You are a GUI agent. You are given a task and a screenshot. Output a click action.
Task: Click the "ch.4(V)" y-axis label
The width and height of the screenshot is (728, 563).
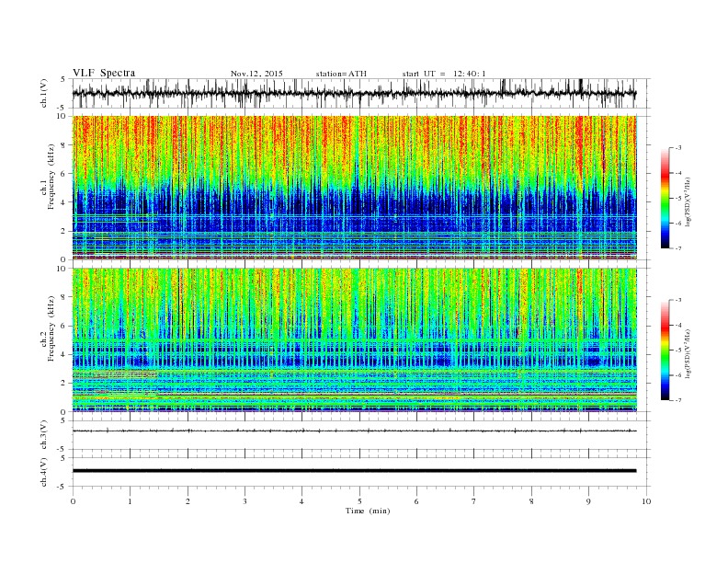44,472
